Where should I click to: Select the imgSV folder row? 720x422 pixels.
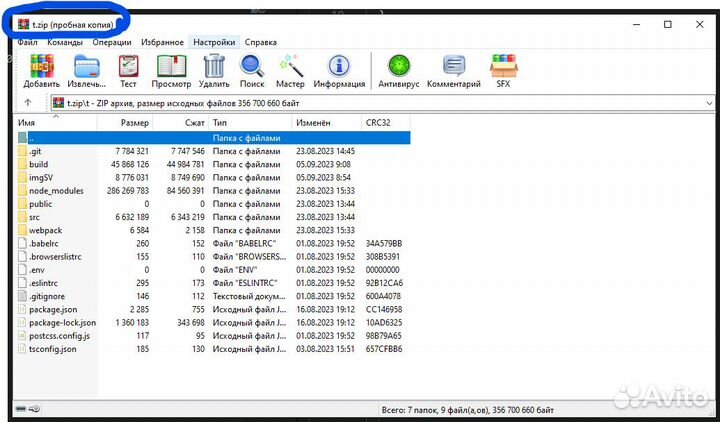(213, 177)
